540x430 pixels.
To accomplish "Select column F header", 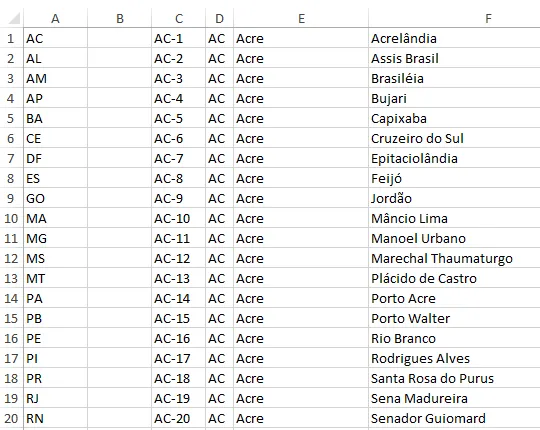I will coord(454,19).
